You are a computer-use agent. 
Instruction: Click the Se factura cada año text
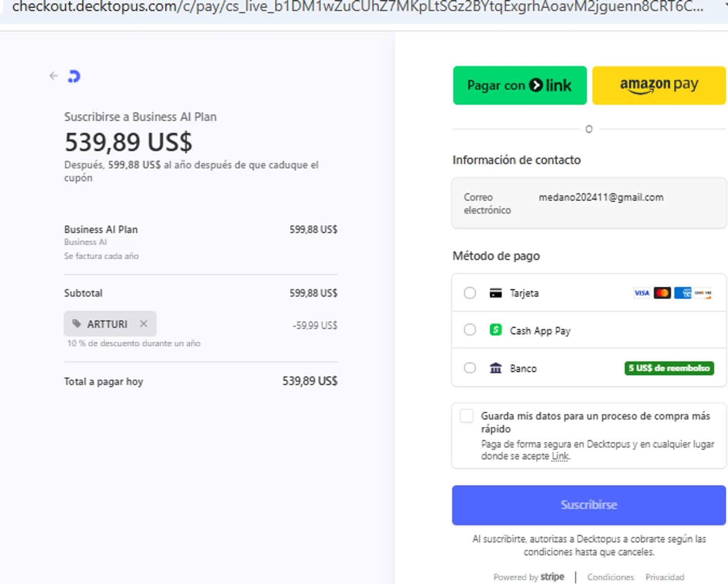click(101, 256)
